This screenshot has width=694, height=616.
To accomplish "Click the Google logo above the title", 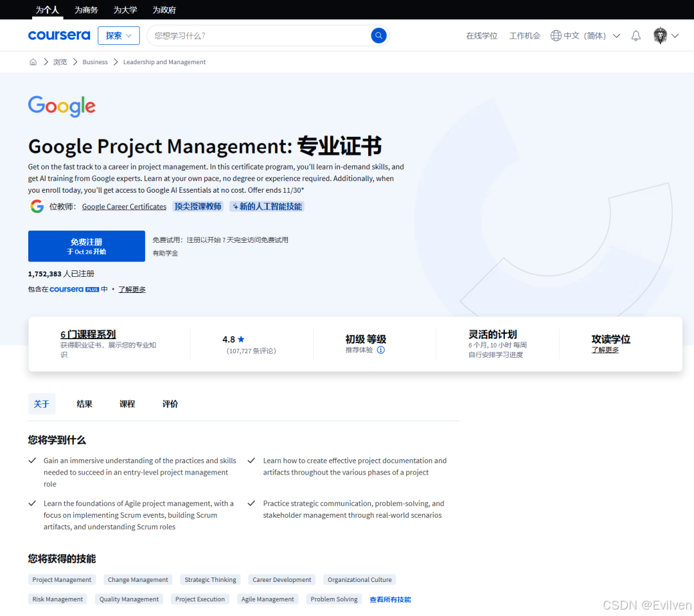I will (x=62, y=106).
